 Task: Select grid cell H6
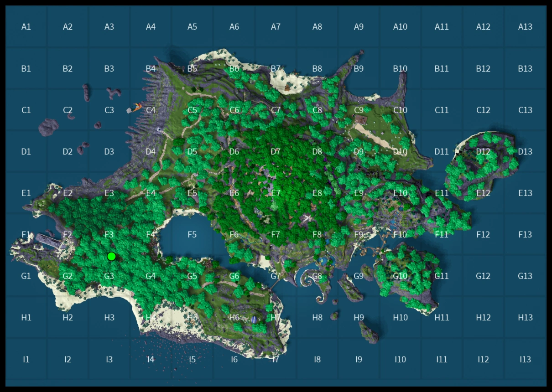click(x=234, y=317)
